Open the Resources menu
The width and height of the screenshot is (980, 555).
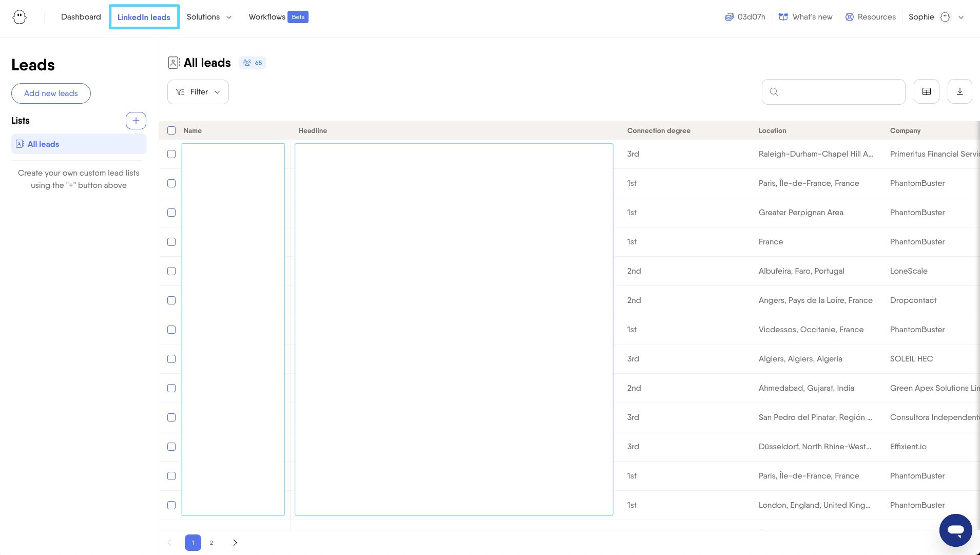click(x=871, y=17)
